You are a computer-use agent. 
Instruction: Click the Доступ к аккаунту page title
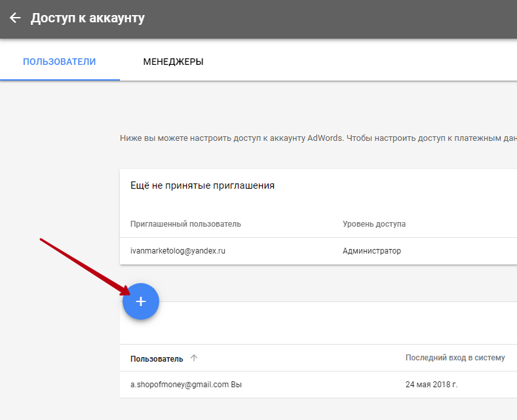pyautogui.click(x=87, y=18)
